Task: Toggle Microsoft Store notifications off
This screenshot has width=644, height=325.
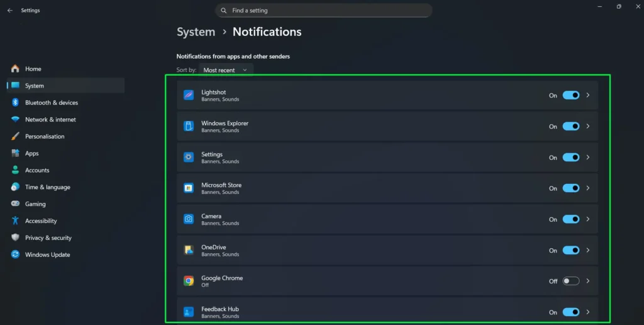Action: (x=571, y=188)
